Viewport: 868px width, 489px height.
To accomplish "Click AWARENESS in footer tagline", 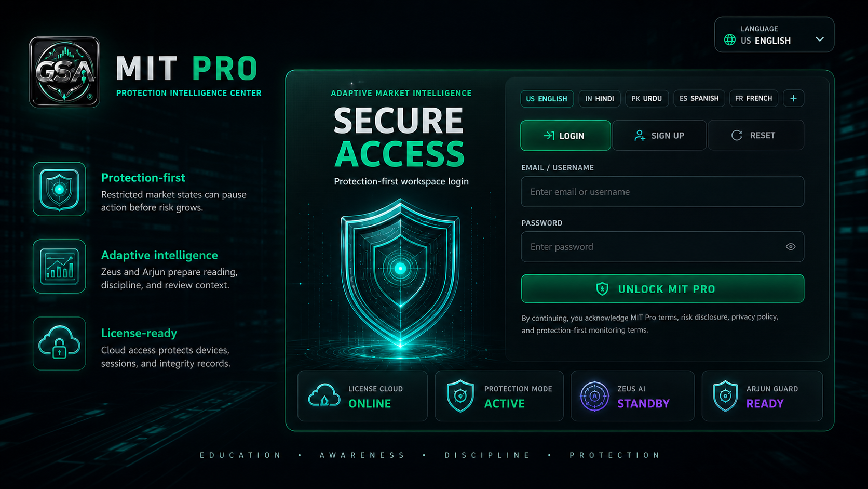I will (362, 455).
